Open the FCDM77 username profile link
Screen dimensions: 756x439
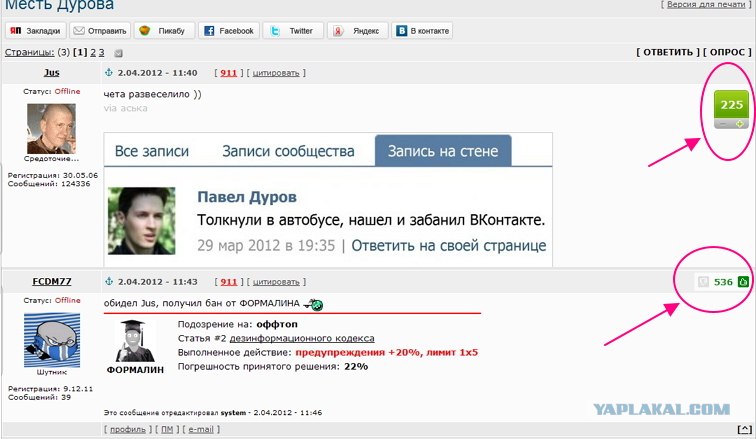click(x=52, y=281)
